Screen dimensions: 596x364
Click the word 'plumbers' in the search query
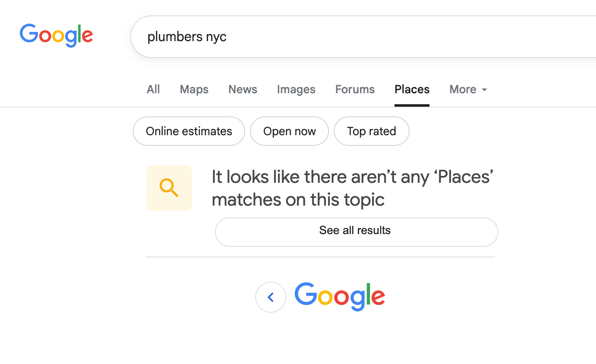(175, 37)
